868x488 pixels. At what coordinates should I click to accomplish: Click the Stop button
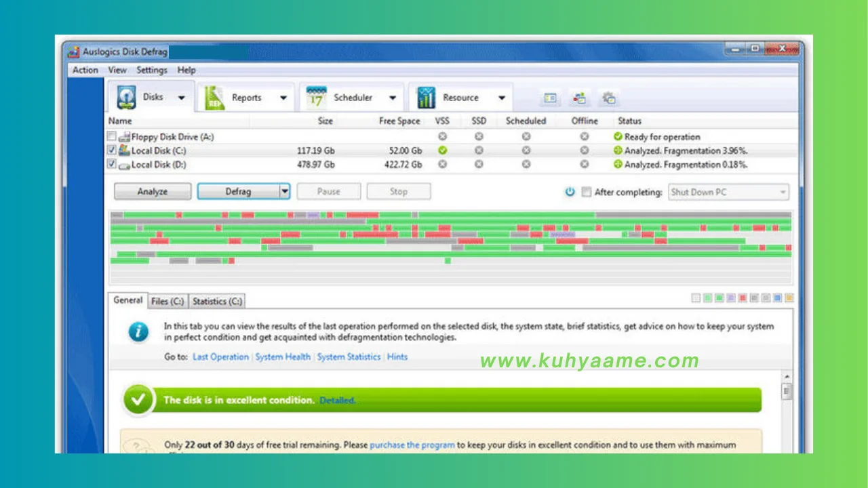point(399,192)
